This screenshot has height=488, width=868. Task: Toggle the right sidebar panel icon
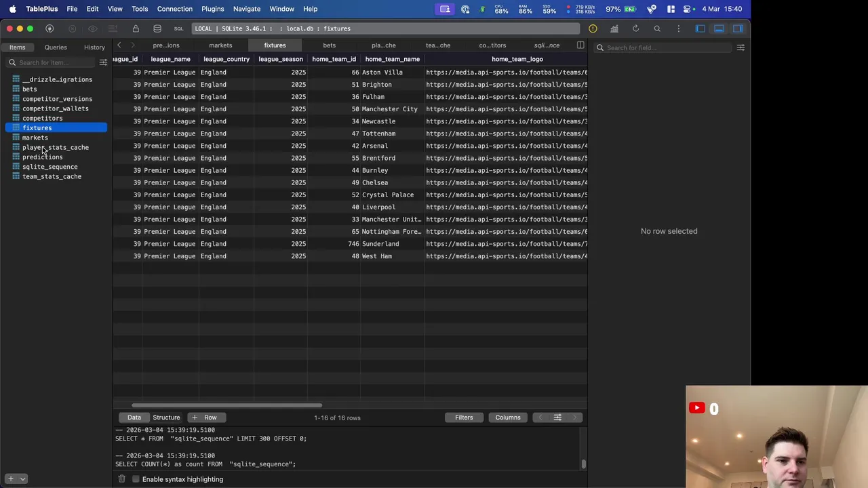(738, 28)
